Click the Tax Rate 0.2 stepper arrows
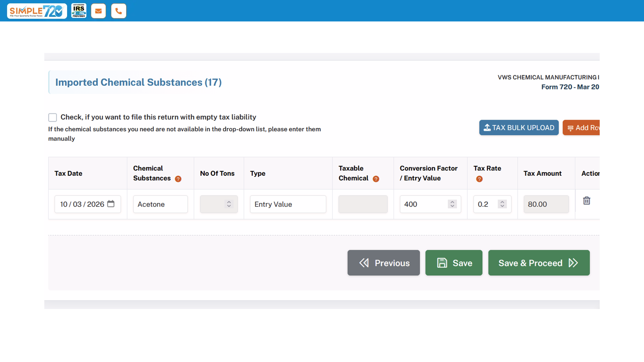 point(502,204)
